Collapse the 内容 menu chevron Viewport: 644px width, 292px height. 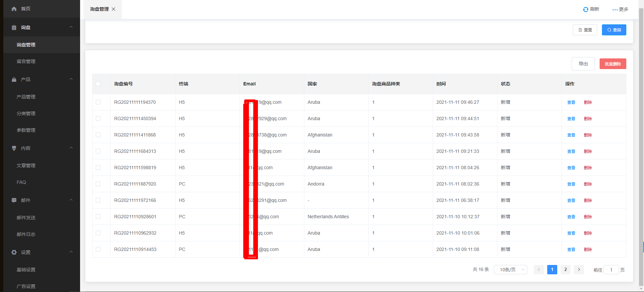pos(71,148)
